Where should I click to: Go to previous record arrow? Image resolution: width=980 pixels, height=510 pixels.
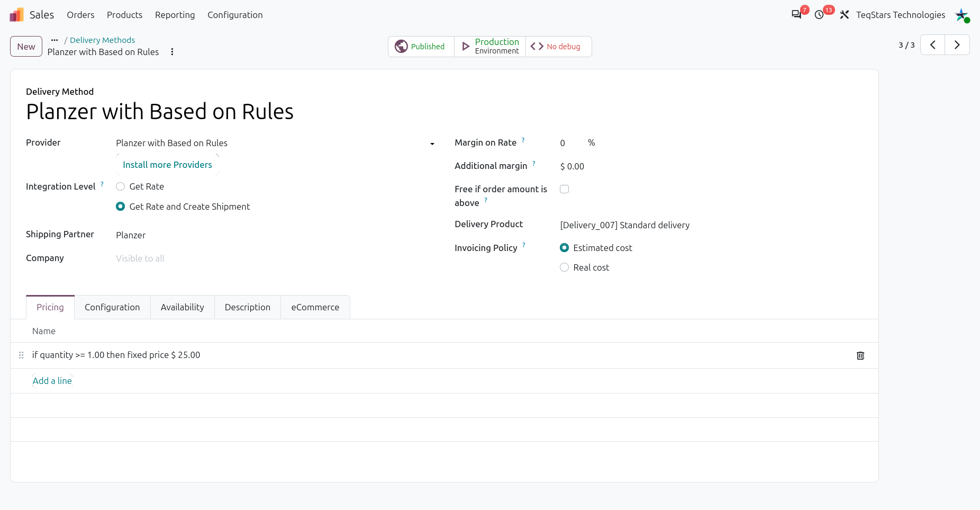(x=933, y=45)
